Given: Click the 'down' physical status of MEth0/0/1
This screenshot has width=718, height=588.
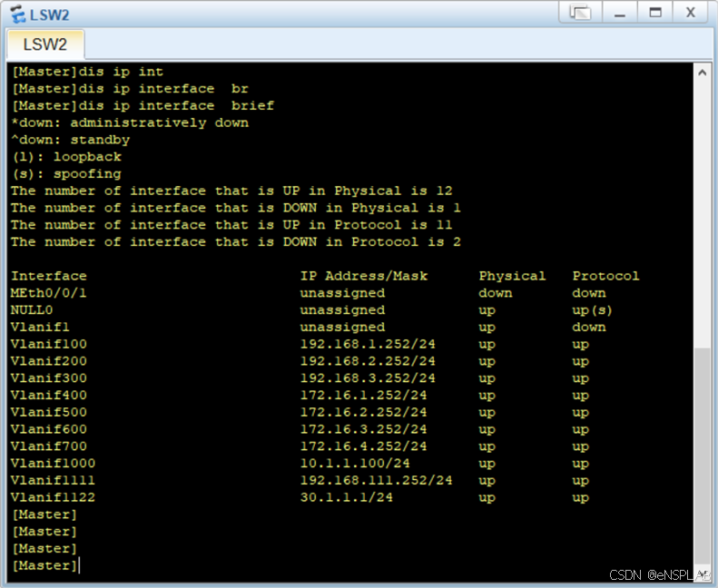Looking at the screenshot, I should pyautogui.click(x=496, y=293).
